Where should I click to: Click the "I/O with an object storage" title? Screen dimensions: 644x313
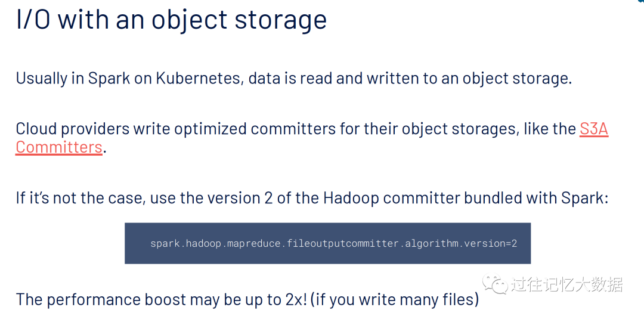(171, 19)
